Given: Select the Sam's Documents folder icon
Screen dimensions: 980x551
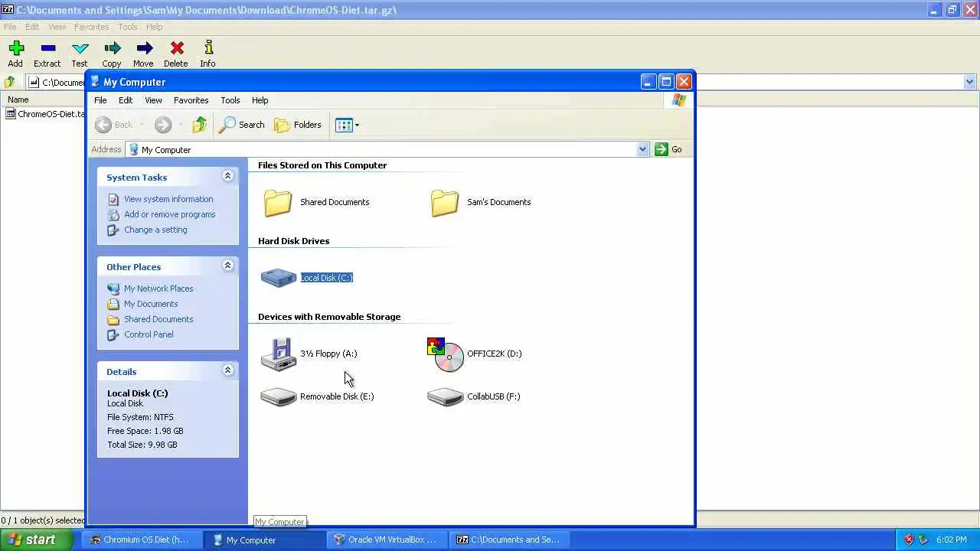Looking at the screenshot, I should pos(445,202).
